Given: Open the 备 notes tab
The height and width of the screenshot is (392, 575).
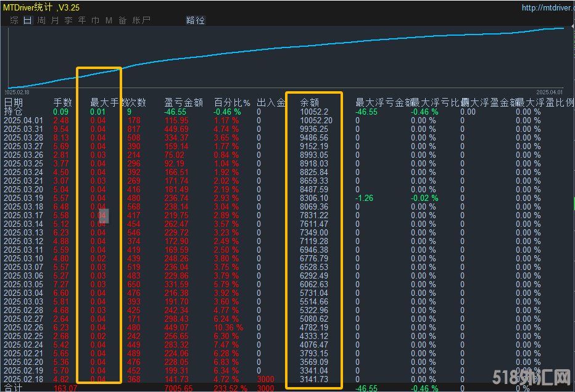Looking at the screenshot, I should point(122,20).
